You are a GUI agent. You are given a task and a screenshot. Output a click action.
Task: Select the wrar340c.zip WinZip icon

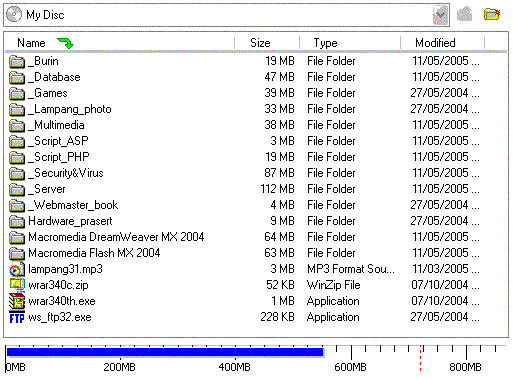coord(17,285)
